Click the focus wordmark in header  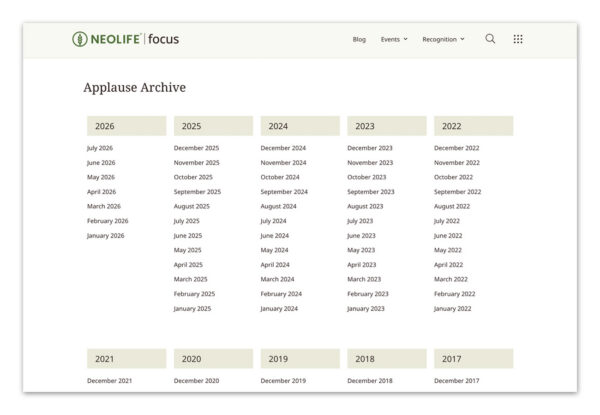click(163, 39)
